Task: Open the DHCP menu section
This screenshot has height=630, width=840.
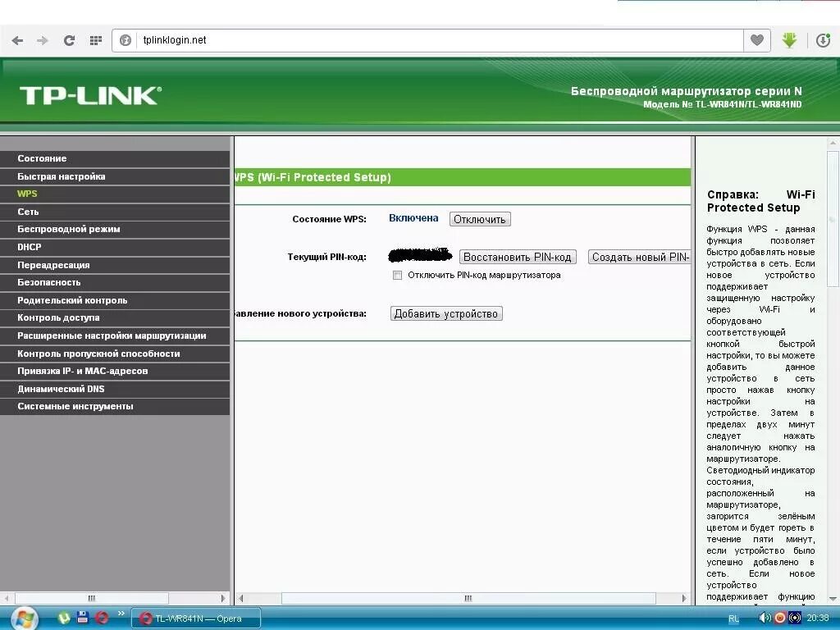Action: click(x=115, y=247)
